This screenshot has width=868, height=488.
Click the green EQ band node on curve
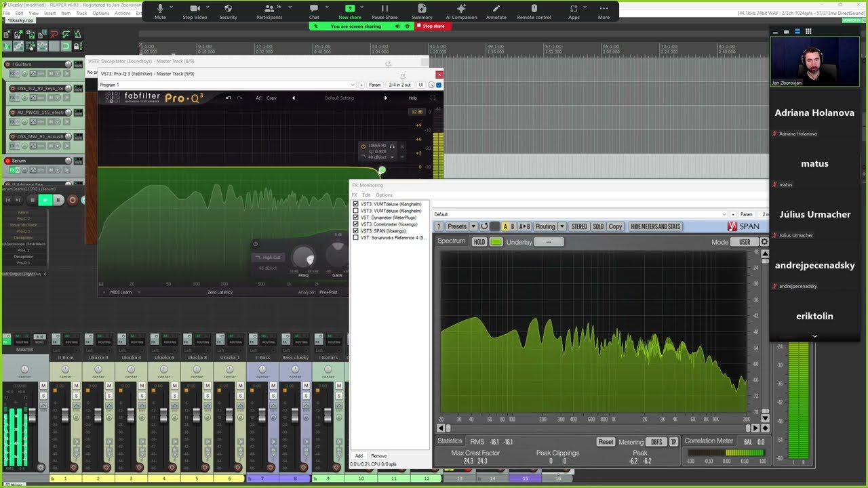(x=382, y=170)
